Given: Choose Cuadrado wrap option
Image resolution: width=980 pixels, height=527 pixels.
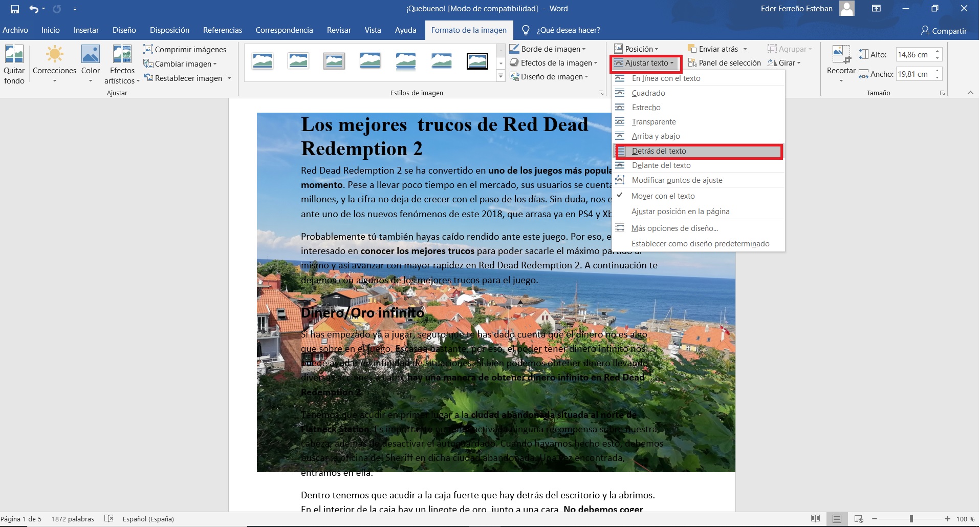Looking at the screenshot, I should point(699,93).
